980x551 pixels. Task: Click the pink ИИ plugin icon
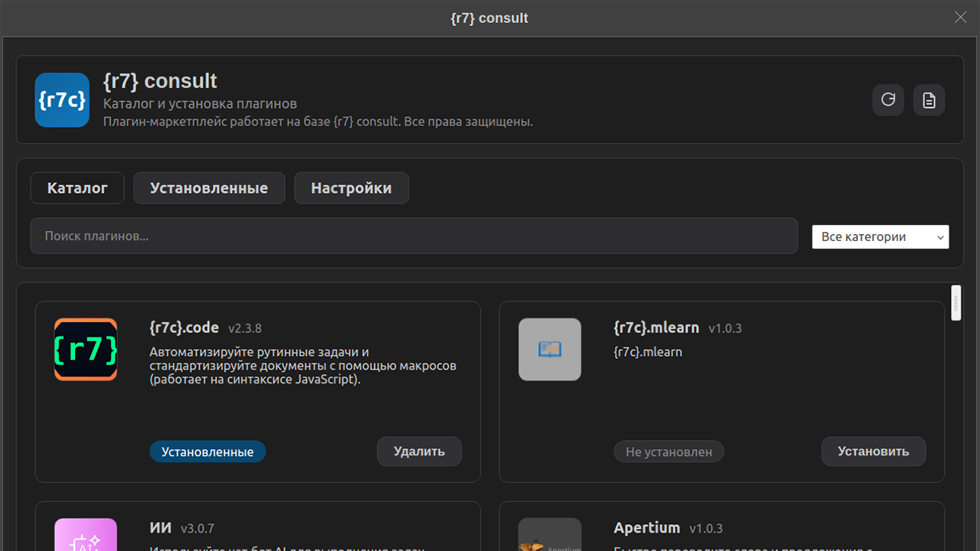click(86, 536)
